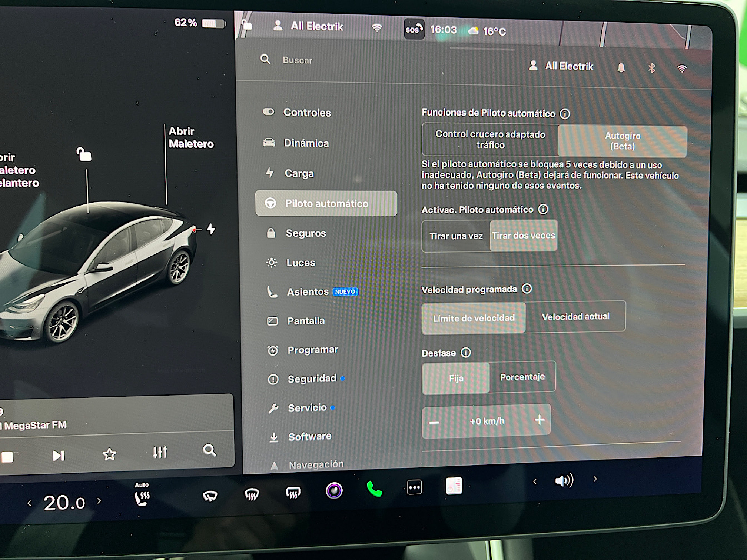The width and height of the screenshot is (747, 560).
Task: Open the Software menu
Action: [310, 437]
